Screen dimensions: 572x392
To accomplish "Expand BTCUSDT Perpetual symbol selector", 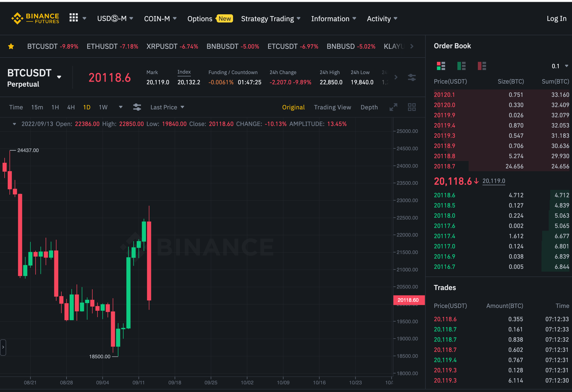I will [x=59, y=77].
